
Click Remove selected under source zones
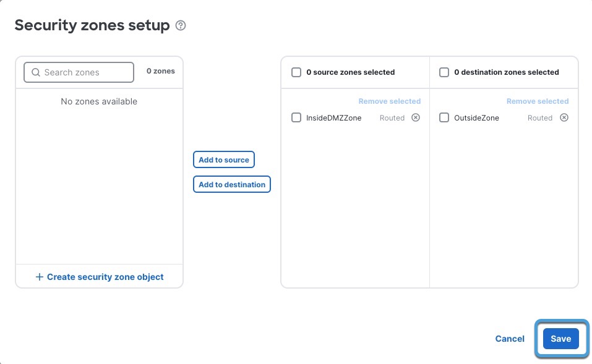tap(389, 101)
